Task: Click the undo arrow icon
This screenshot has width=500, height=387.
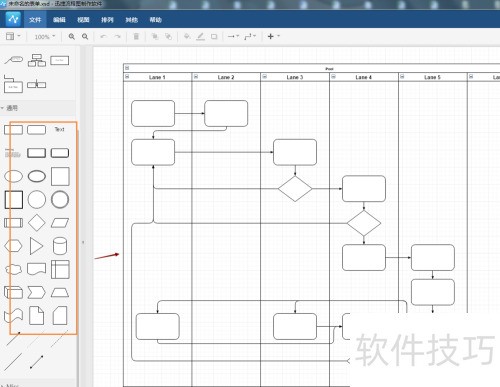Action: (x=103, y=36)
